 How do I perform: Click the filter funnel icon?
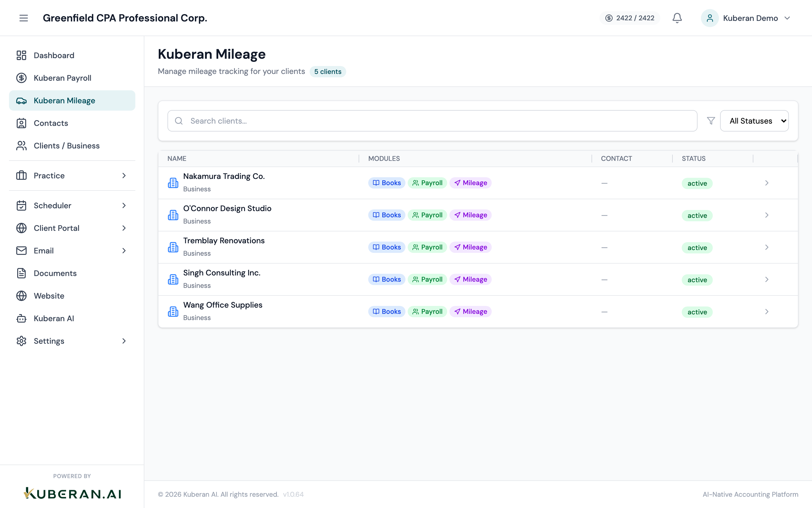711,121
